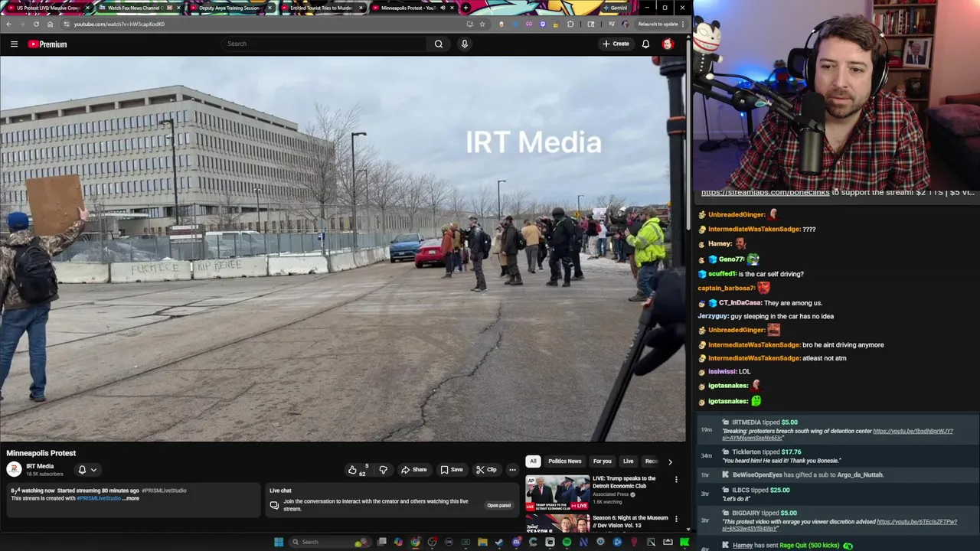Select the All filter chip
Screen dimensions: 980x551
click(533, 461)
